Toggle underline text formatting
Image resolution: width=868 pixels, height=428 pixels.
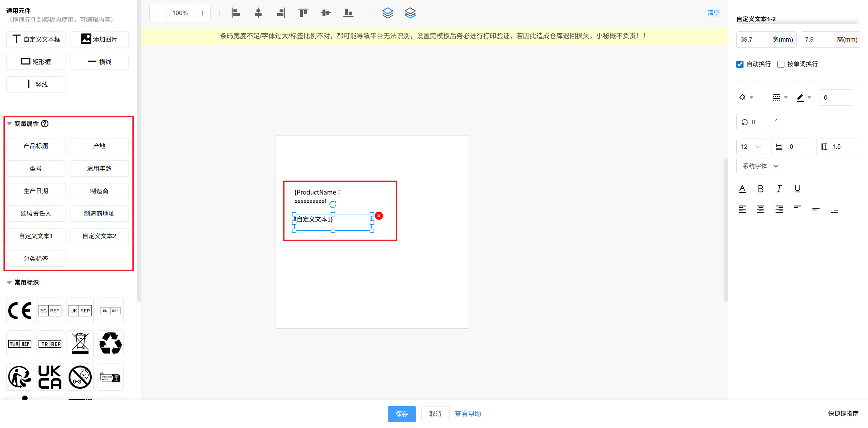[x=797, y=189]
